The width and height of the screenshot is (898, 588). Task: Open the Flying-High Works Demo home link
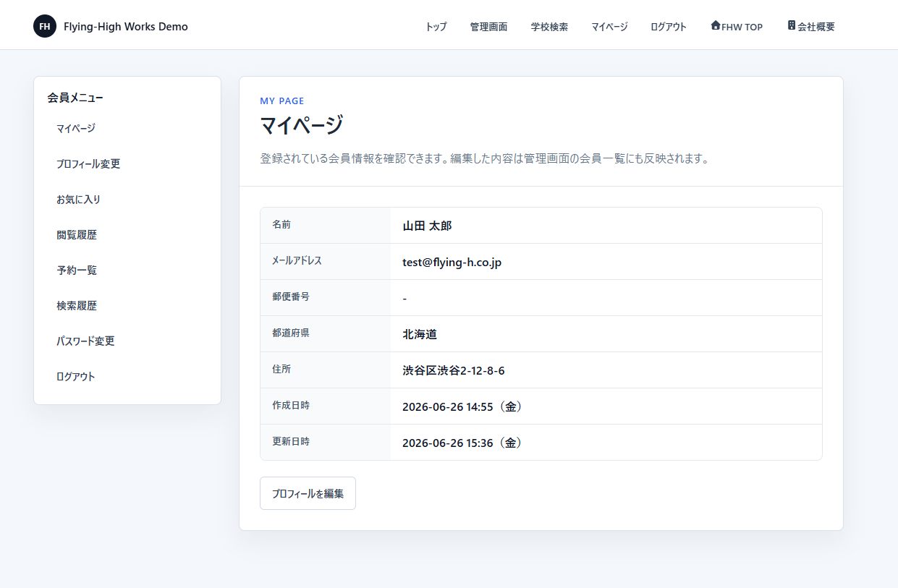(111, 26)
